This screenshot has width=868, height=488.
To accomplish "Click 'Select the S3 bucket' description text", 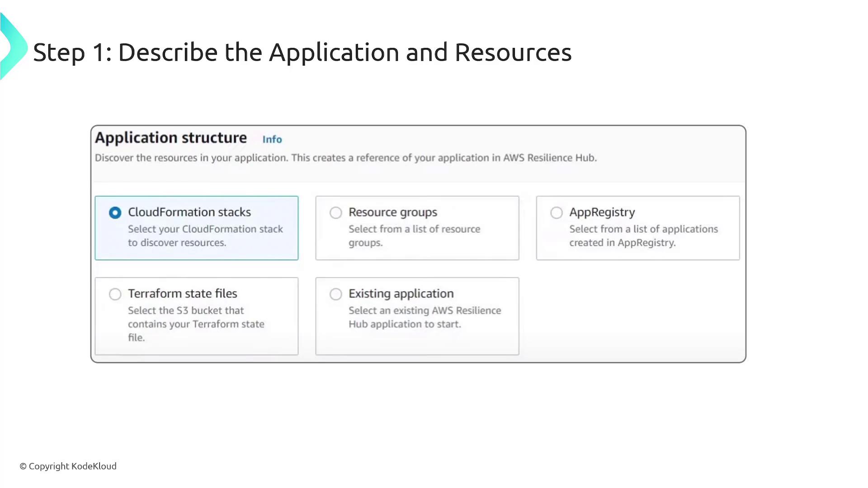I will click(x=186, y=310).
